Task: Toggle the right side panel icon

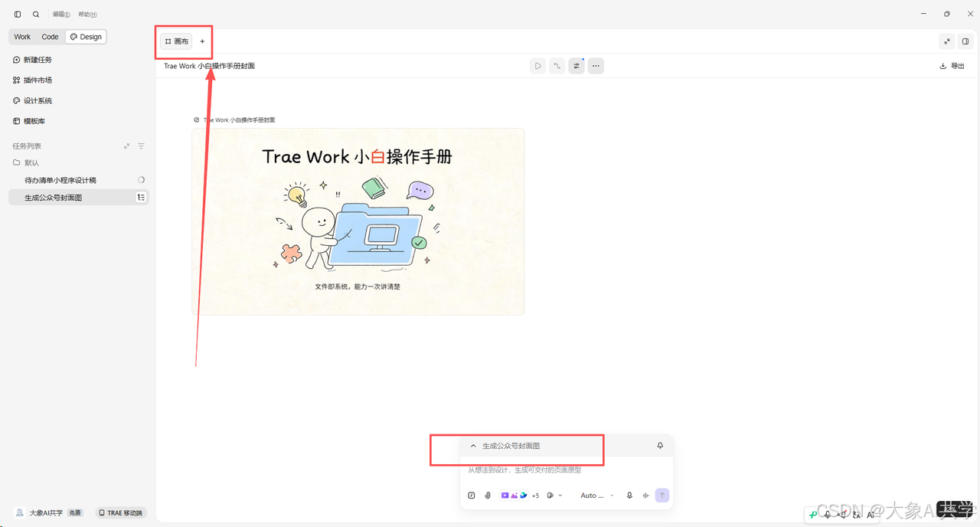Action: coord(965,41)
